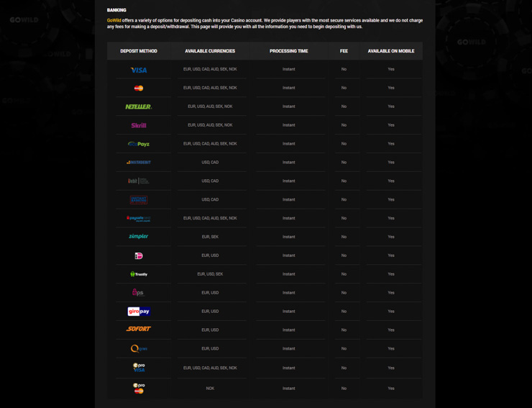Click the eps logo
Screen dimensions: 532x408
pyautogui.click(x=138, y=292)
